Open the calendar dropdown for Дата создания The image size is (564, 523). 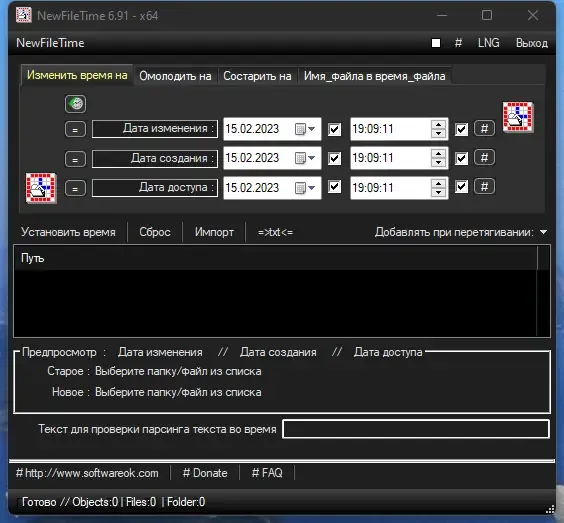305,158
